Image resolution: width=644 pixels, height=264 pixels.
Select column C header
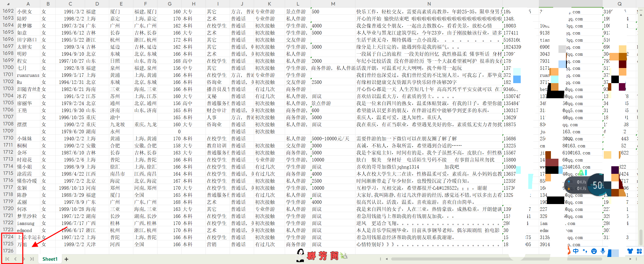(70, 4)
